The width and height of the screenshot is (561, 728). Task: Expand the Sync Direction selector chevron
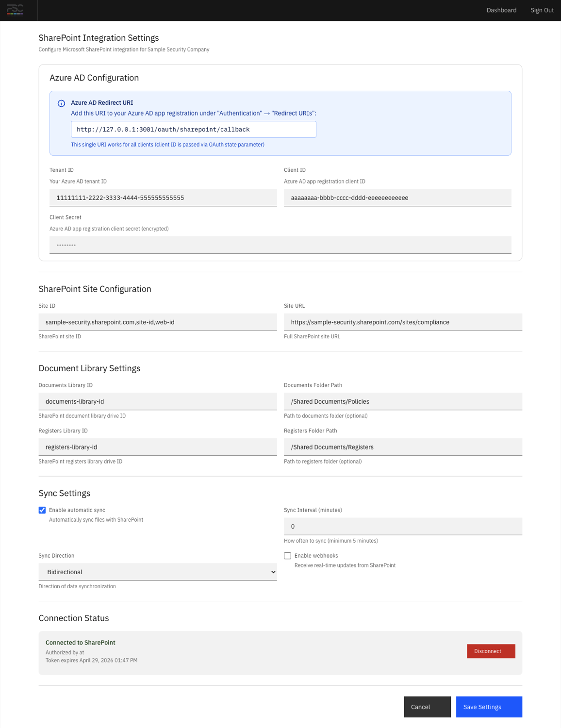point(272,572)
